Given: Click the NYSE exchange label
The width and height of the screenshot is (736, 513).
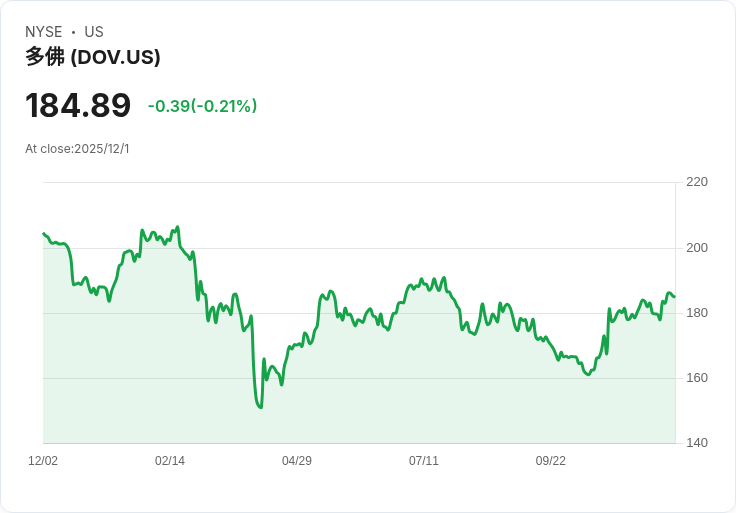Looking at the screenshot, I should pyautogui.click(x=43, y=32).
